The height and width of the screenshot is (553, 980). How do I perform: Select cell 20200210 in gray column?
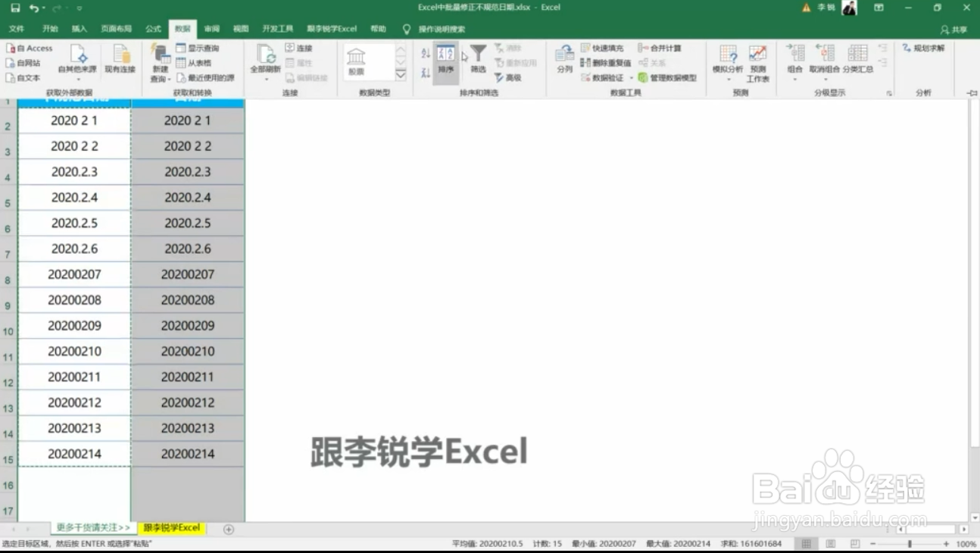pyautogui.click(x=188, y=351)
